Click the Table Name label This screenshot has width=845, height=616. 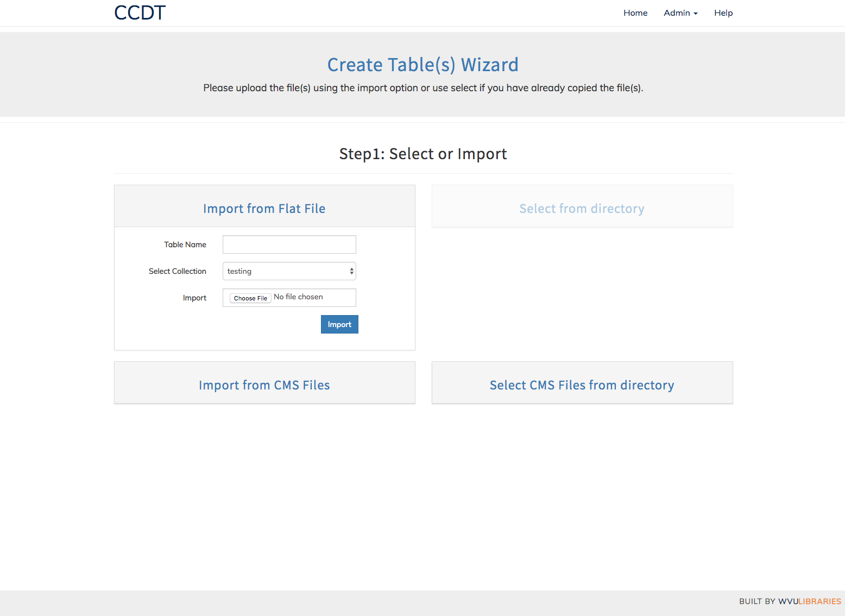185,244
